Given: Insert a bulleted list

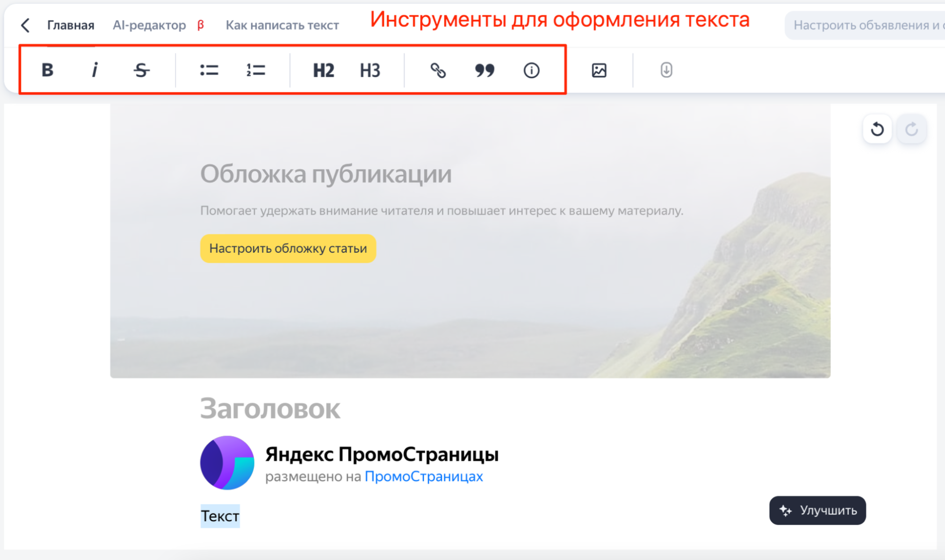Looking at the screenshot, I should pos(209,70).
